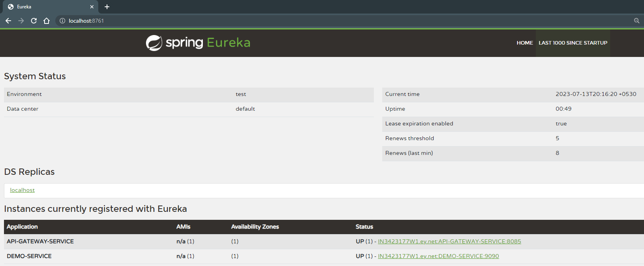This screenshot has width=644, height=266.
Task: Select the 'test' environment value
Action: (x=241, y=94)
